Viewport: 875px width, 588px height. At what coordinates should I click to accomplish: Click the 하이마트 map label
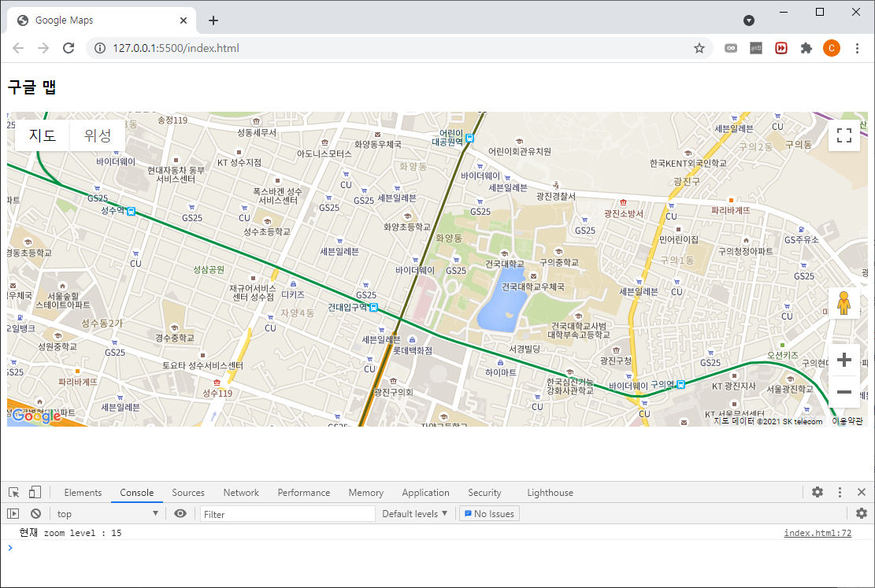pyautogui.click(x=501, y=372)
